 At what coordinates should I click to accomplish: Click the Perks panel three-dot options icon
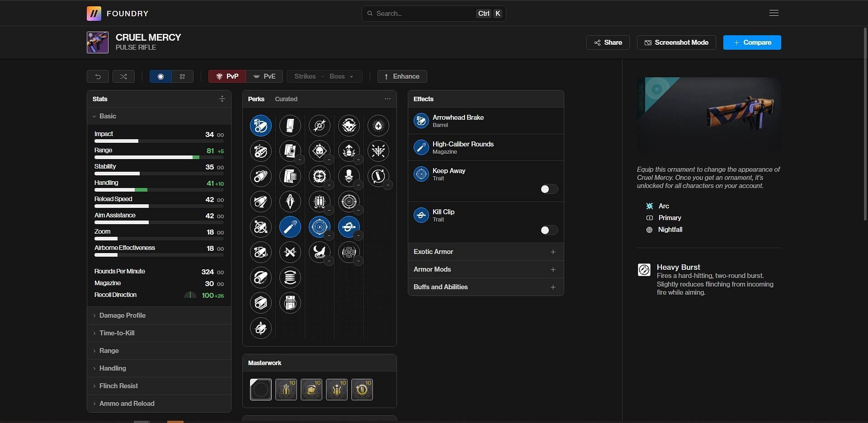(x=387, y=99)
